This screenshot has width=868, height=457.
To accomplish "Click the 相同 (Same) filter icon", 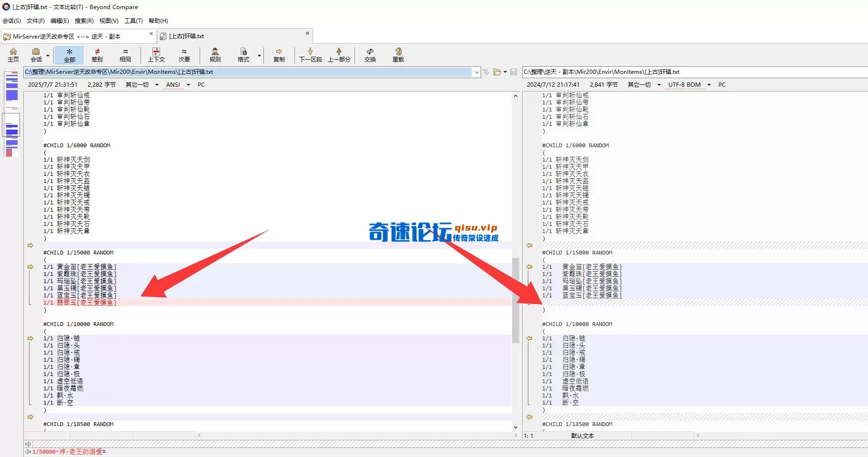I will 125,55.
